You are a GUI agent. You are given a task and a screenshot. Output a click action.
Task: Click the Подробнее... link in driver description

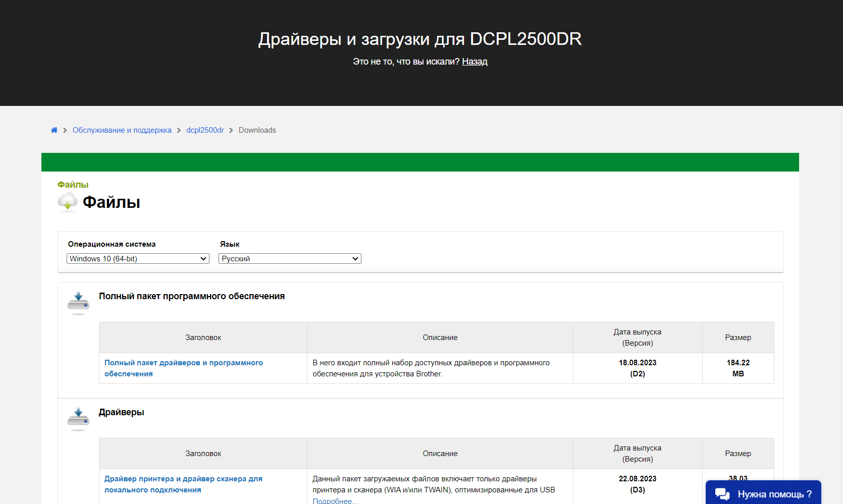(x=335, y=500)
